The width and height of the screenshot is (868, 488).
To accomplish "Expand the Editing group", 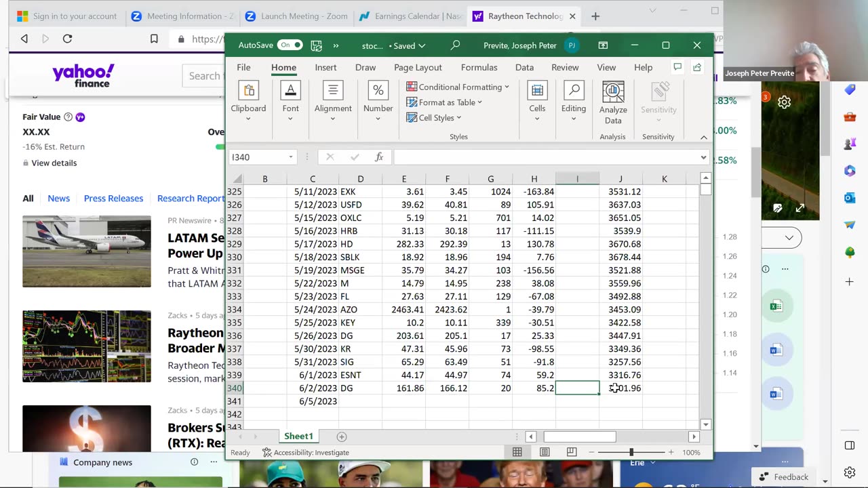I will [x=574, y=102].
